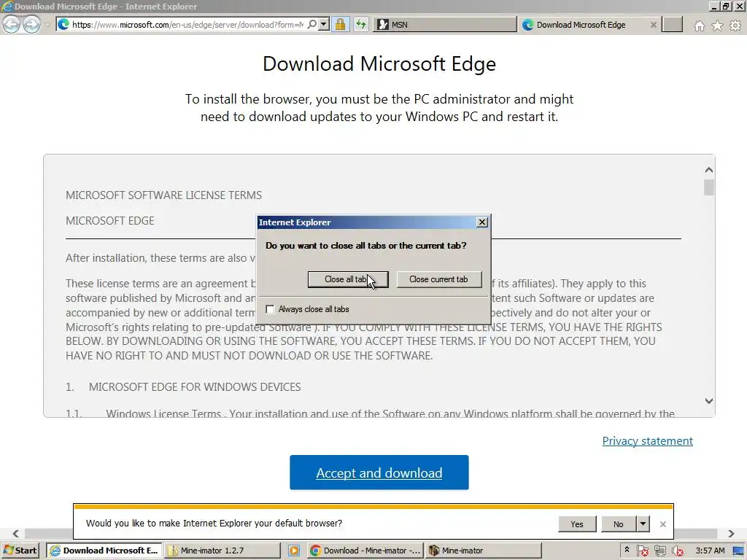Open the Start menu
Screen dimensions: 747x560
[x=20, y=551]
